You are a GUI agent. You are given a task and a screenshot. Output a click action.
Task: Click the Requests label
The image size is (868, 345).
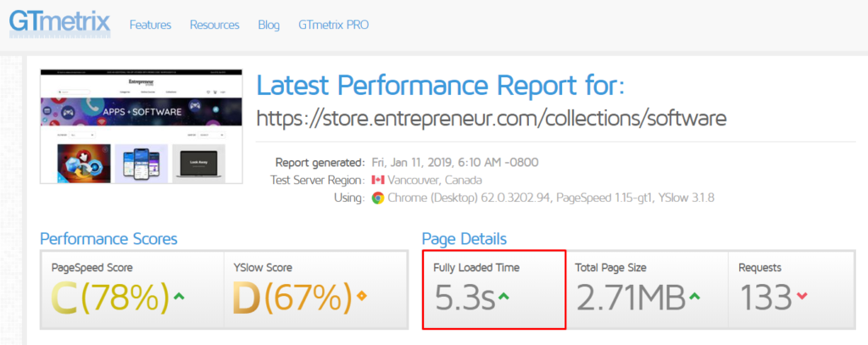coord(760,268)
